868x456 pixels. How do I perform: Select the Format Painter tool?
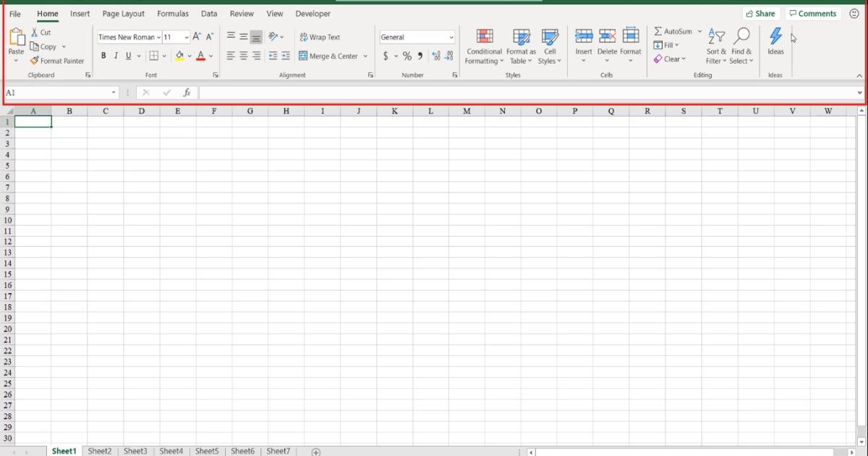pos(57,61)
